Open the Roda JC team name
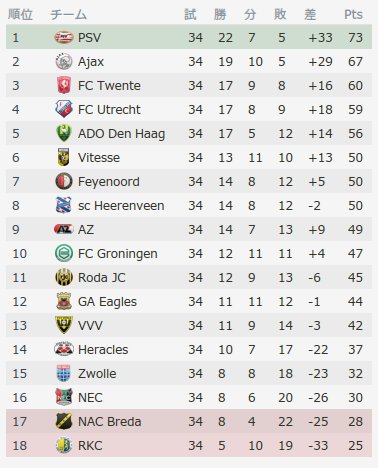378x468 pixels. (x=102, y=278)
